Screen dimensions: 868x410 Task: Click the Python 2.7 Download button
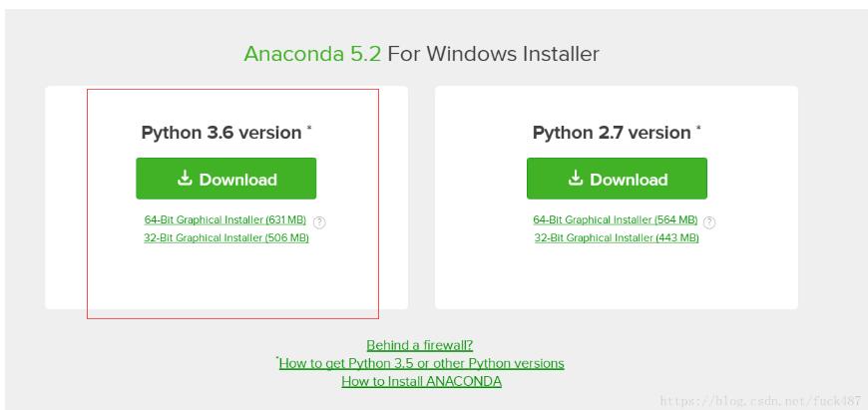click(617, 179)
